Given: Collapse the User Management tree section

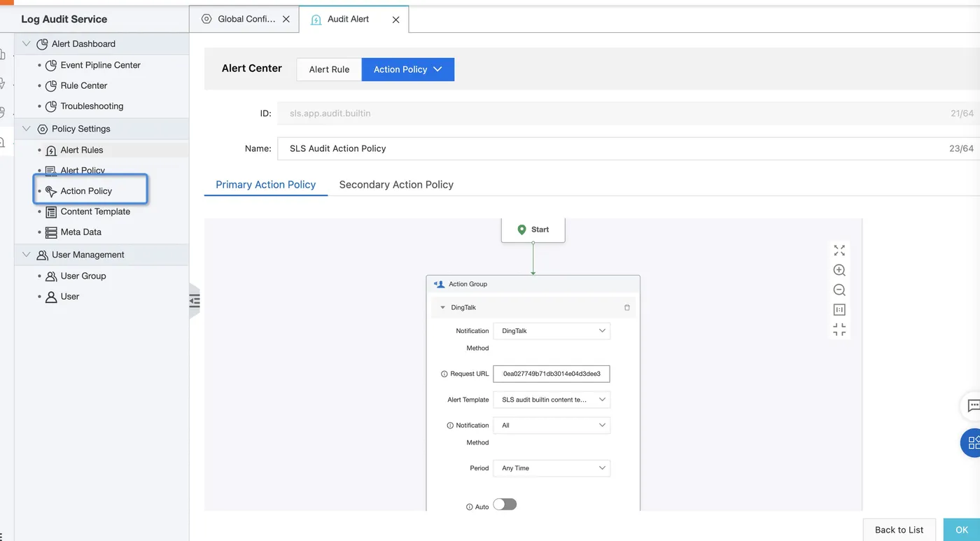Looking at the screenshot, I should pos(27,255).
